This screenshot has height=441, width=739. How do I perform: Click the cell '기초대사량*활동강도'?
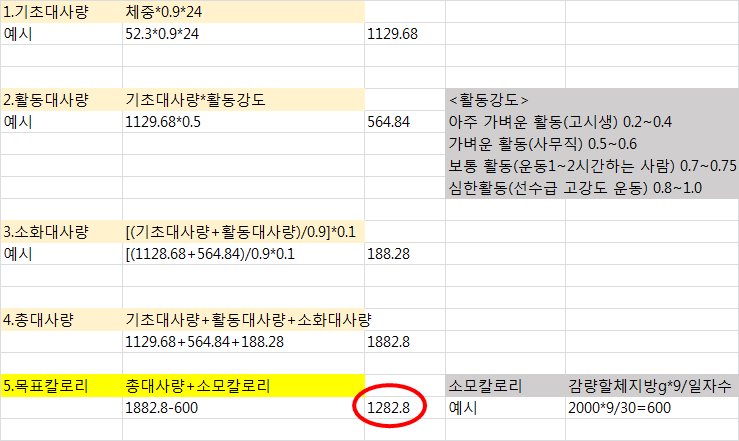(243, 100)
